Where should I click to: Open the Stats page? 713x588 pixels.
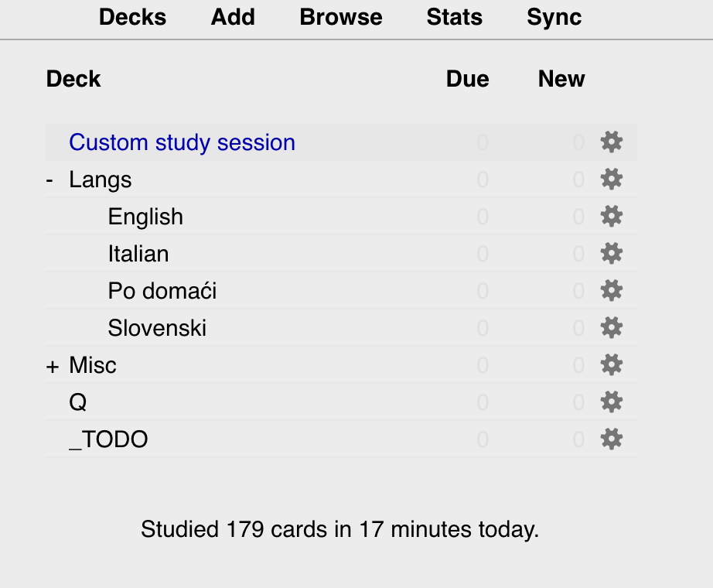(x=454, y=17)
